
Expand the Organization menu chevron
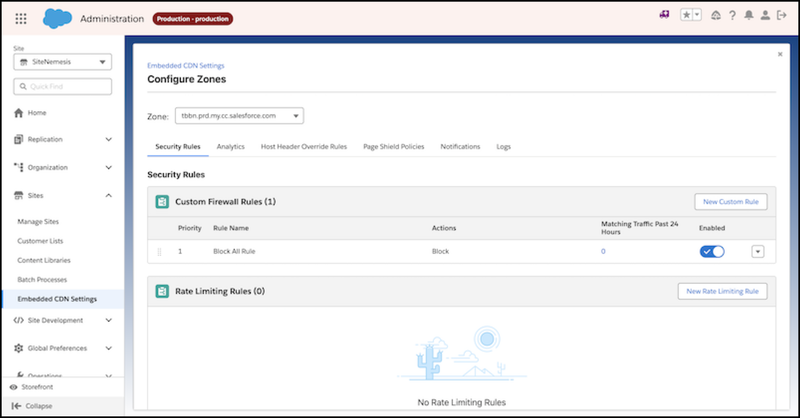109,167
